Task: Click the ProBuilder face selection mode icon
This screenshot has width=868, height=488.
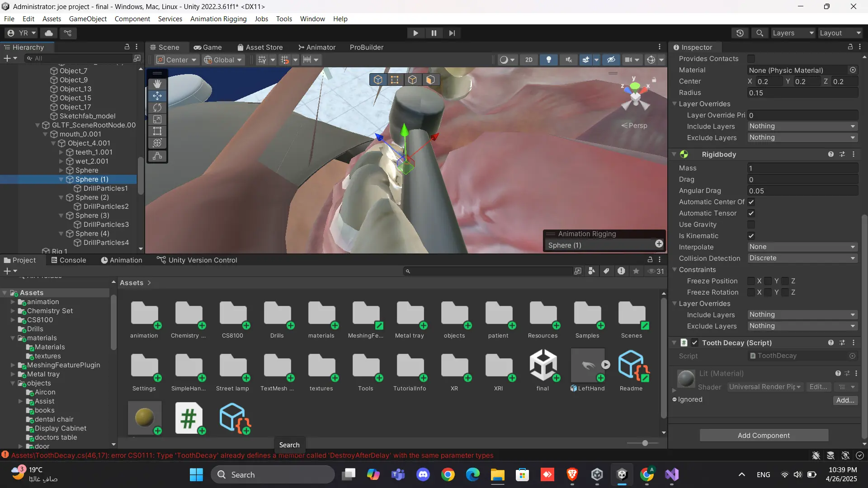Action: pos(430,80)
